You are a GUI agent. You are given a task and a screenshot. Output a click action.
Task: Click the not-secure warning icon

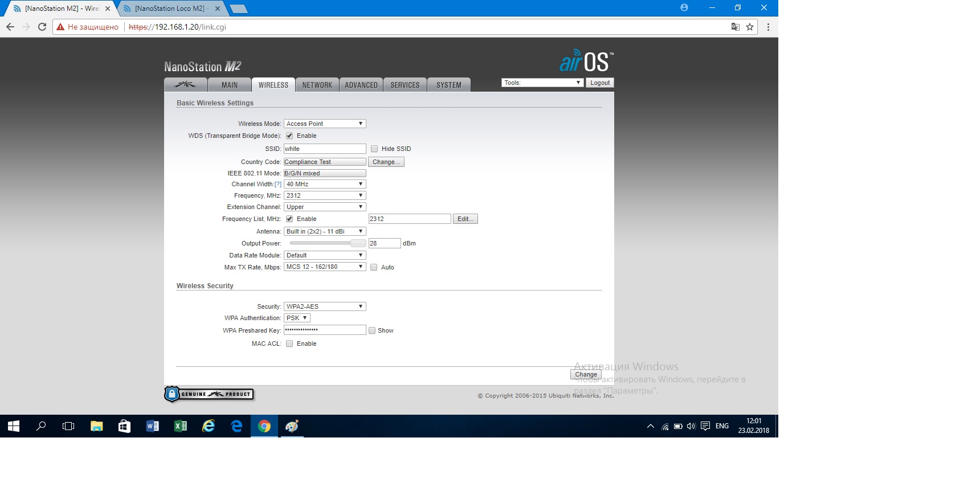(x=60, y=27)
